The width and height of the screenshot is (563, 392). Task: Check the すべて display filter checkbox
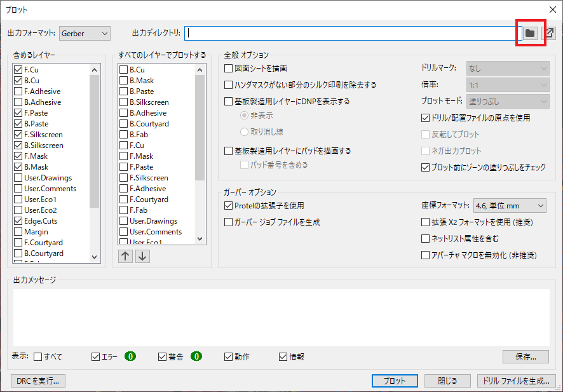[37, 357]
